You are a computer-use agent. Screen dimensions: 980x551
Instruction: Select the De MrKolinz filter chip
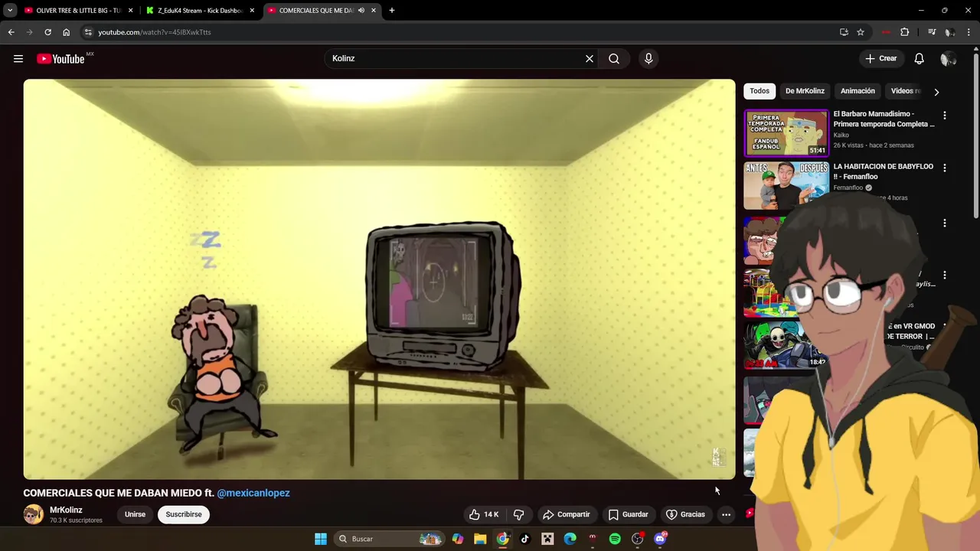(805, 91)
